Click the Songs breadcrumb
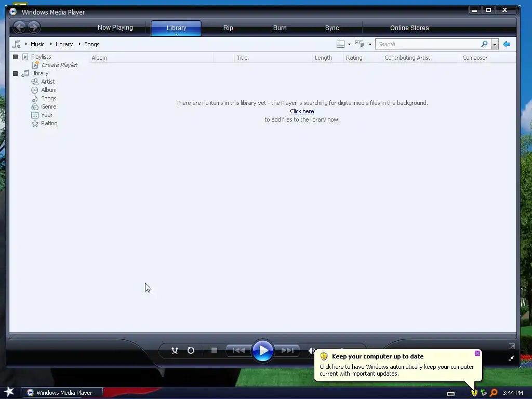532x399 pixels. pos(91,44)
